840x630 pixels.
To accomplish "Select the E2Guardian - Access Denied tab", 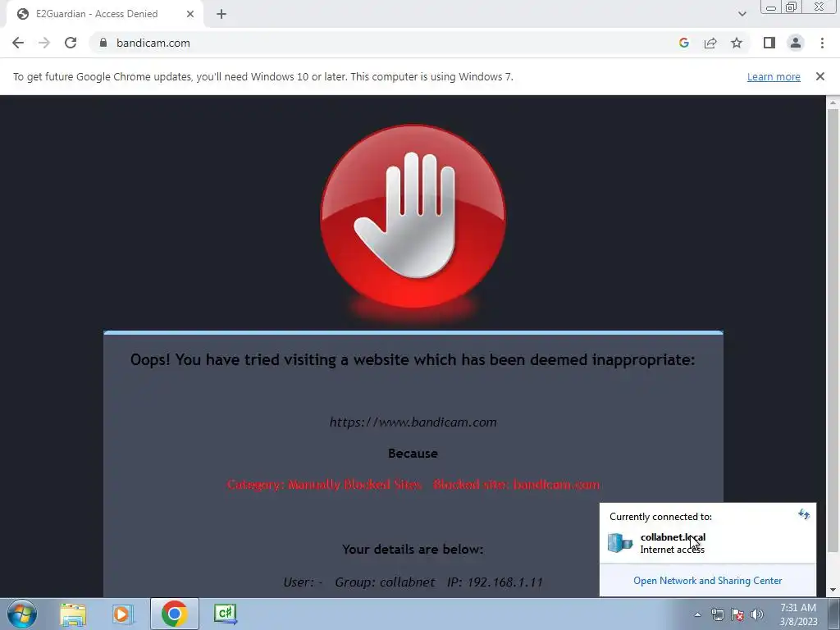I will click(104, 14).
